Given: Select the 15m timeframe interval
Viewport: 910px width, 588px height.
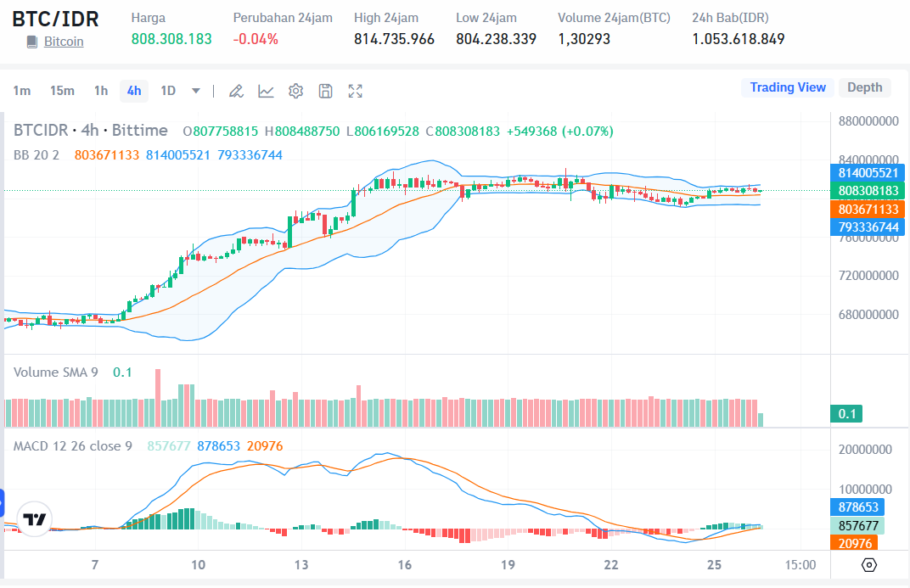Looking at the screenshot, I should click(x=62, y=91).
